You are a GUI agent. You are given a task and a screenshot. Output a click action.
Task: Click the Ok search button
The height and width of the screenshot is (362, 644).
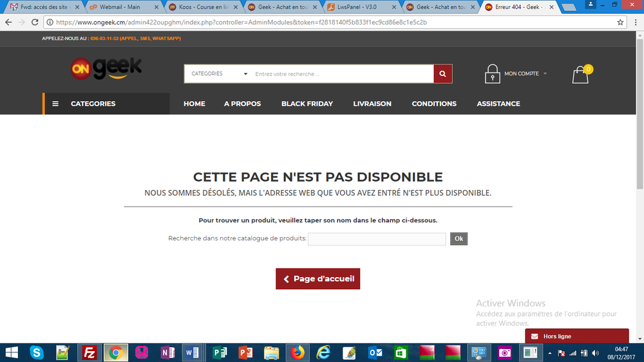[459, 239]
